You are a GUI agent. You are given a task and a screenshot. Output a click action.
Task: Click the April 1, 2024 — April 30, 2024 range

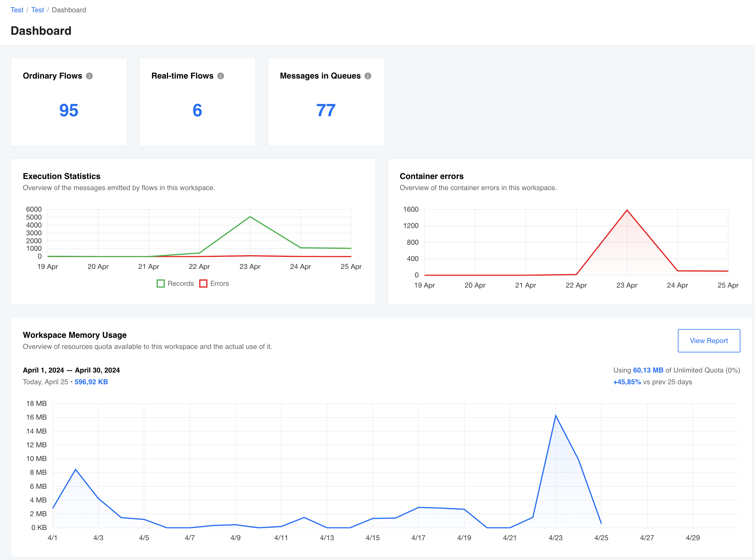(71, 370)
